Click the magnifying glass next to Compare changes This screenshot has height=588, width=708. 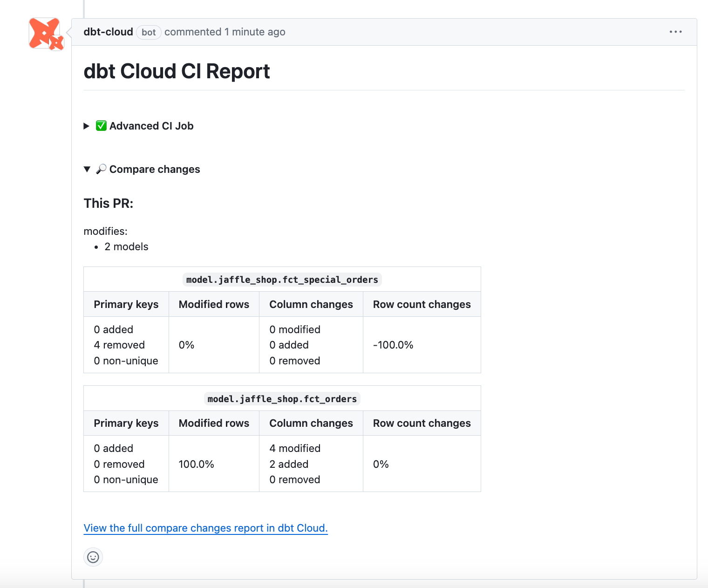(101, 169)
